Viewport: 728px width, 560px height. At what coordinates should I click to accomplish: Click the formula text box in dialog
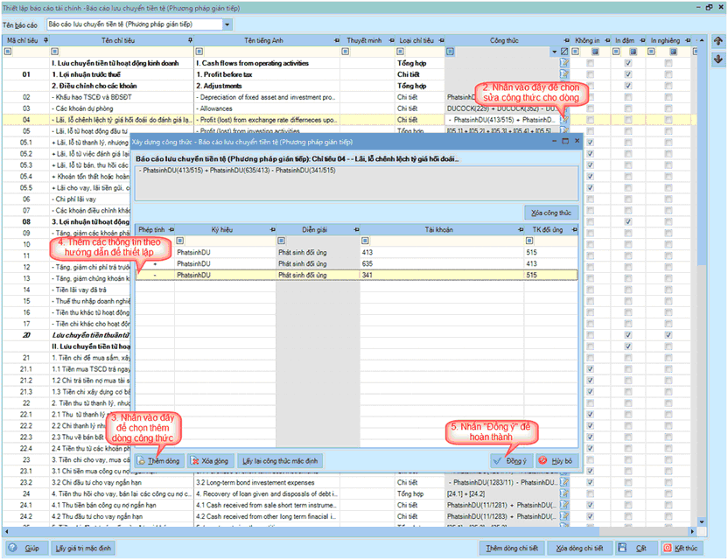357,184
